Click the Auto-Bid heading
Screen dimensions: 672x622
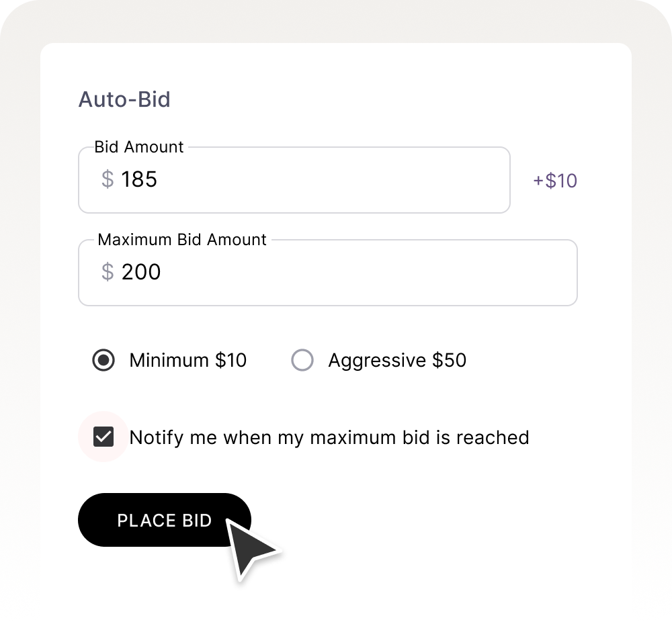[x=124, y=99]
